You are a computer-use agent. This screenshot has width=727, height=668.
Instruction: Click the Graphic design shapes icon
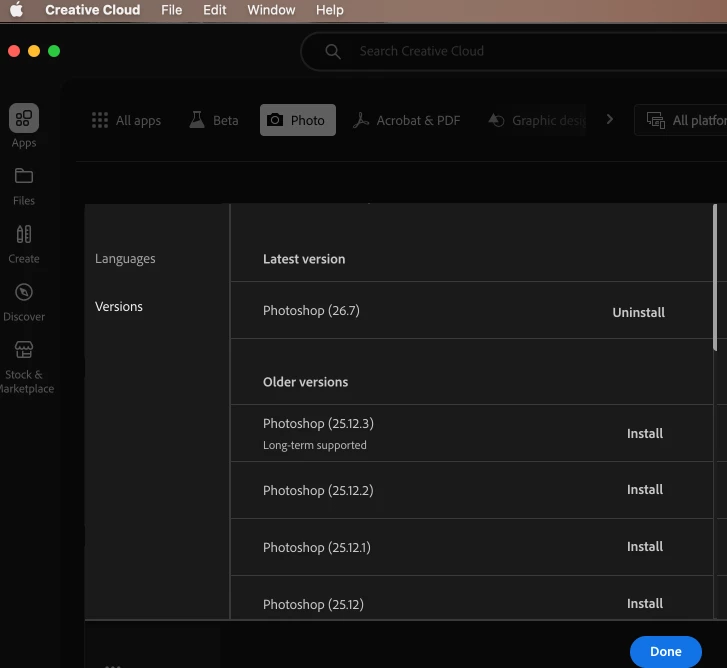click(x=496, y=120)
